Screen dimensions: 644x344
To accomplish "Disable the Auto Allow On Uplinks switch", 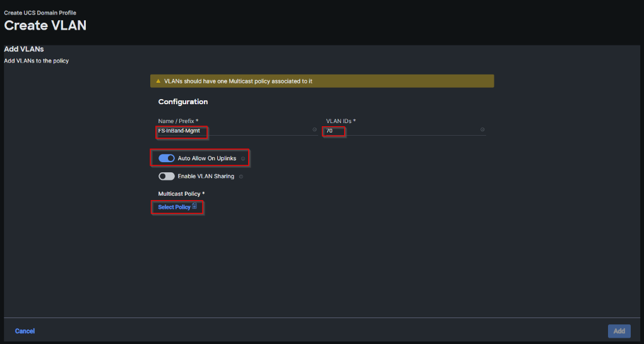I will pyautogui.click(x=167, y=158).
